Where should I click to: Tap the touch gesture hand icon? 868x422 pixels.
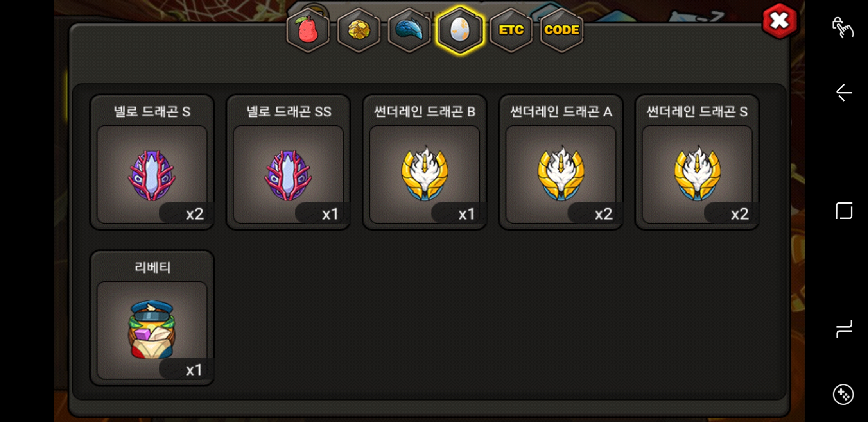click(843, 27)
